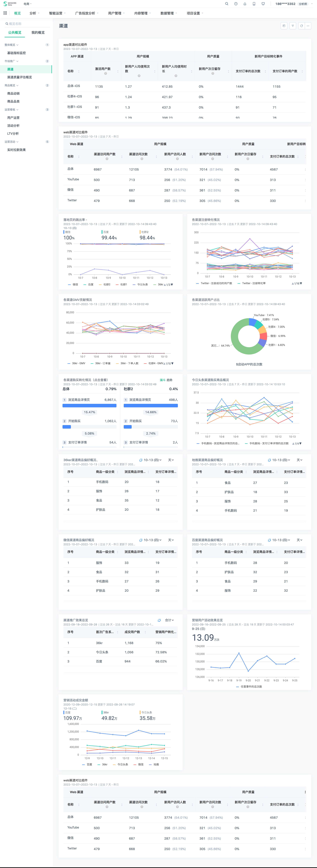This screenshot has width=317, height=868.
Task: Click the date compare icon in 微信渠道商品偏好概况
Action: pyautogui.click(x=141, y=540)
